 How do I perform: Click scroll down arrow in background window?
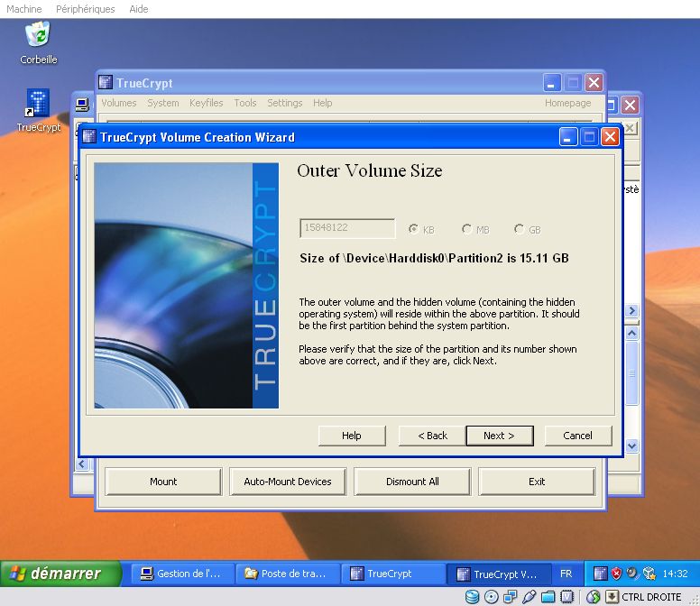631,445
